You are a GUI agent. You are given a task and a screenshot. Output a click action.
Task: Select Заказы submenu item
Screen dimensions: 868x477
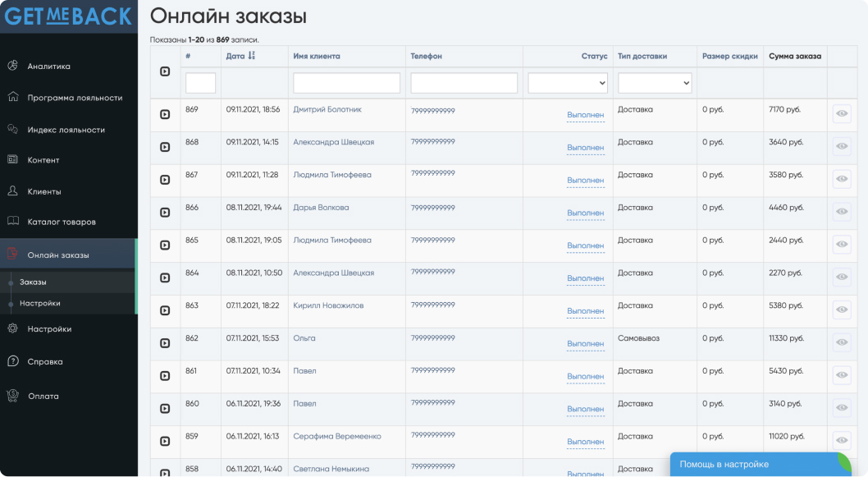click(33, 282)
